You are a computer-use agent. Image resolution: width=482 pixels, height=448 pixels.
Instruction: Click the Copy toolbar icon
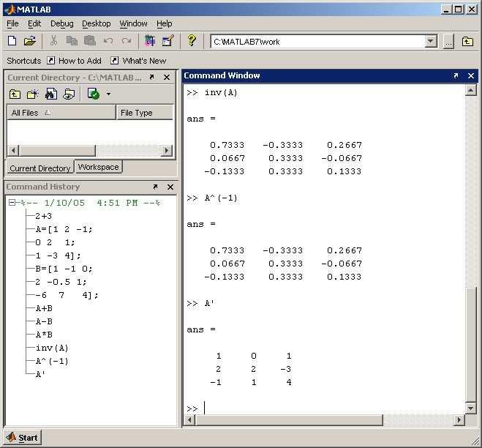point(72,40)
